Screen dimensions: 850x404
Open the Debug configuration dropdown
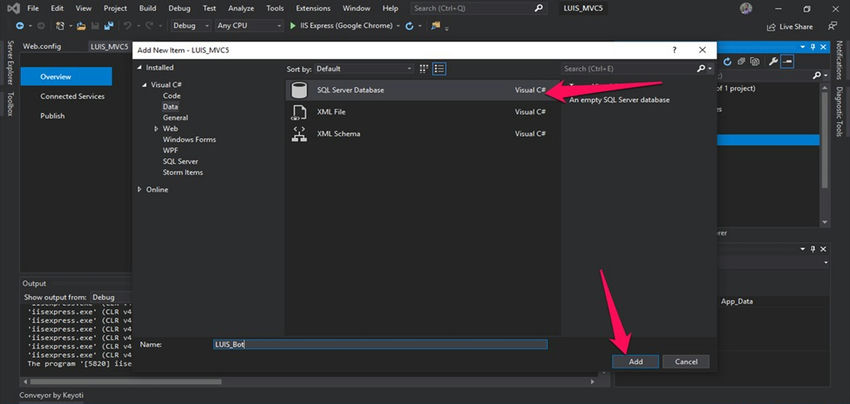click(191, 25)
